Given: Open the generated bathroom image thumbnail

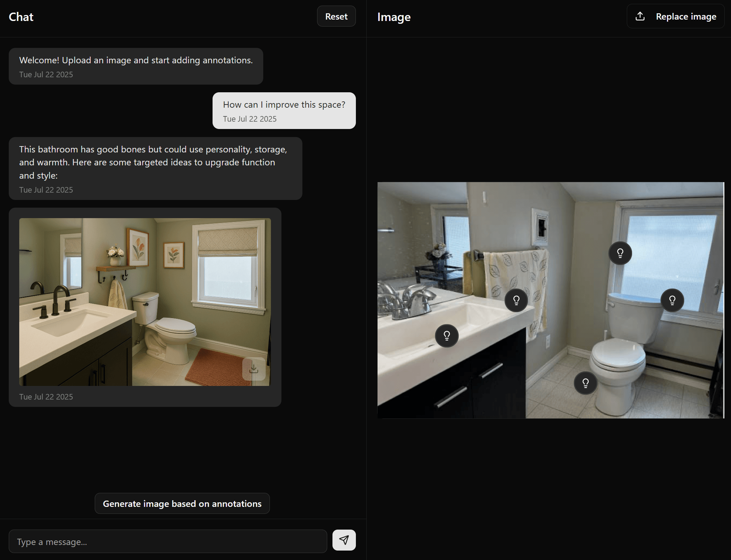Looking at the screenshot, I should tap(145, 302).
